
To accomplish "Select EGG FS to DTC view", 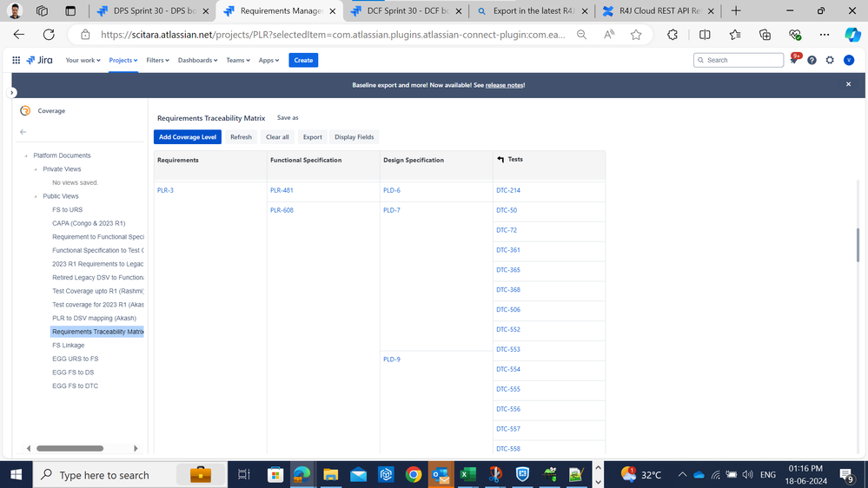I will click(x=76, y=386).
